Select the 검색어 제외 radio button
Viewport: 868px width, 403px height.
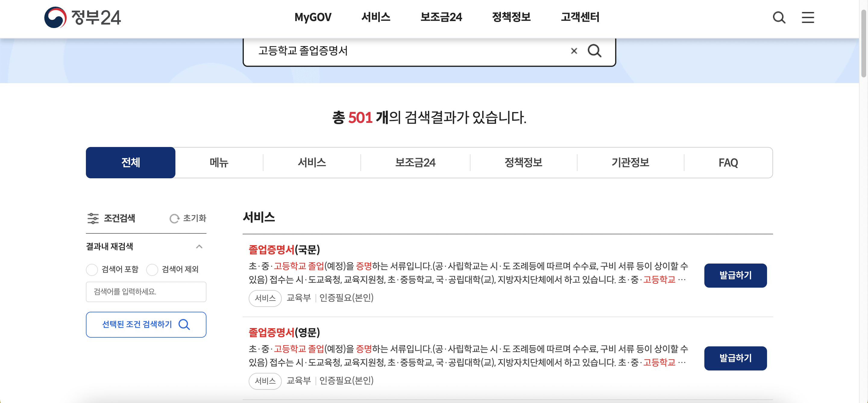coord(152,269)
